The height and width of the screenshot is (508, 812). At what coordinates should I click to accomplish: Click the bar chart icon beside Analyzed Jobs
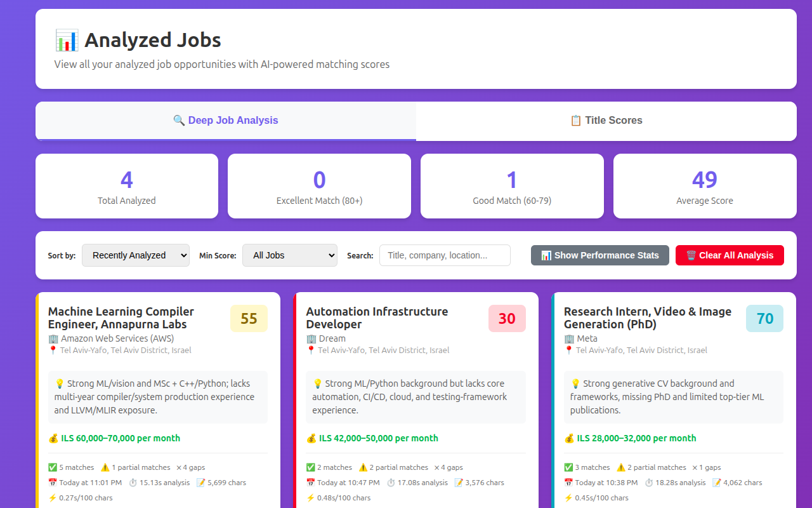[x=67, y=40]
